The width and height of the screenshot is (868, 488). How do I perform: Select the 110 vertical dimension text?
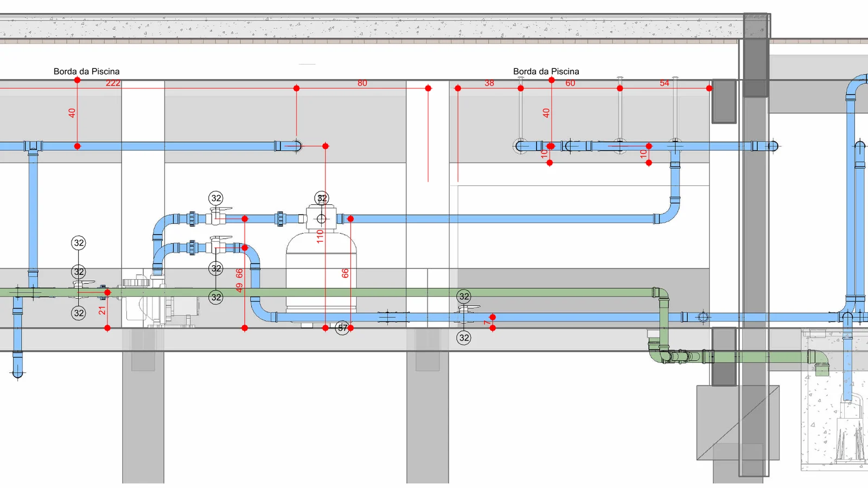(x=320, y=236)
